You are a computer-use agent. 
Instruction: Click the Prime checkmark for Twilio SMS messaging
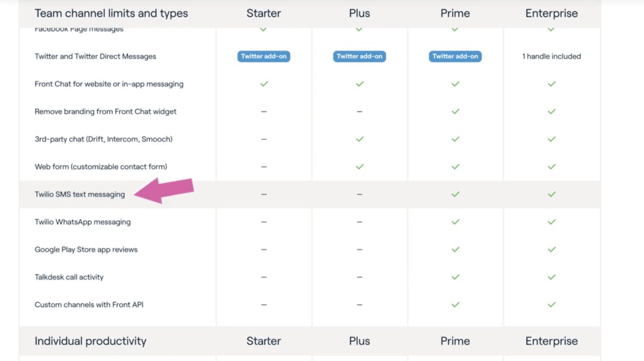pyautogui.click(x=455, y=194)
